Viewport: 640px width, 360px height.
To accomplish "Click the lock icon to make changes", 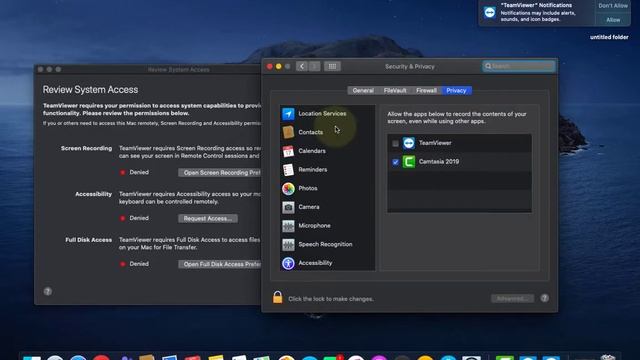I will [x=278, y=297].
